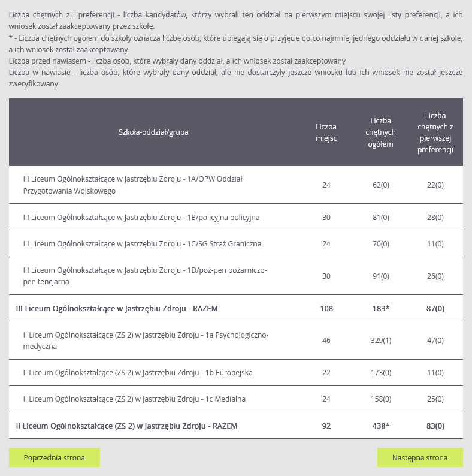The width and height of the screenshot is (472, 476).
Task: Click 'Liczba chętnych z pierwszej preferencji' header
Action: click(435, 132)
